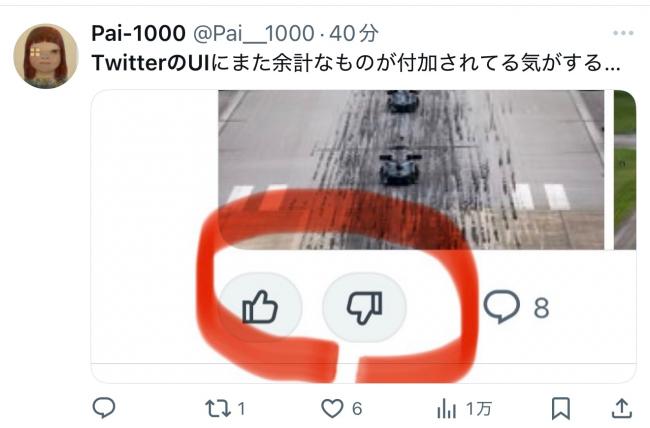Open the tweet via the 40分 timestamp
The width and height of the screenshot is (650, 428).
(354, 33)
